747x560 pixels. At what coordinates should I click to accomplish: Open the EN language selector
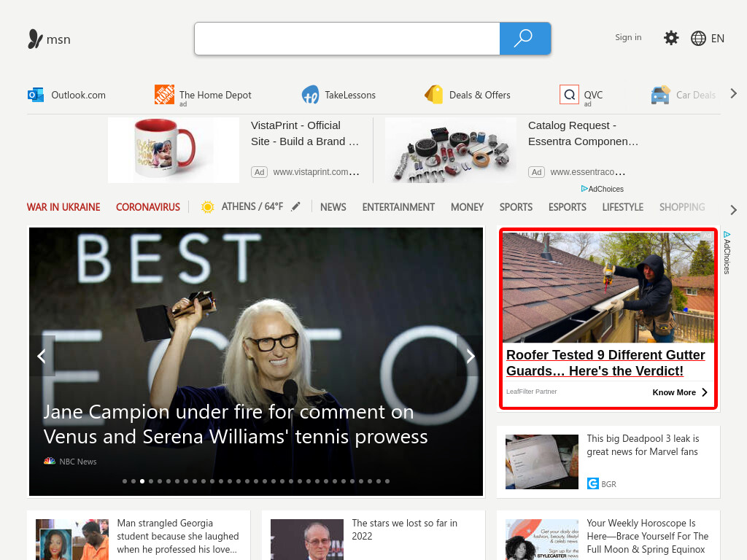[x=718, y=39]
